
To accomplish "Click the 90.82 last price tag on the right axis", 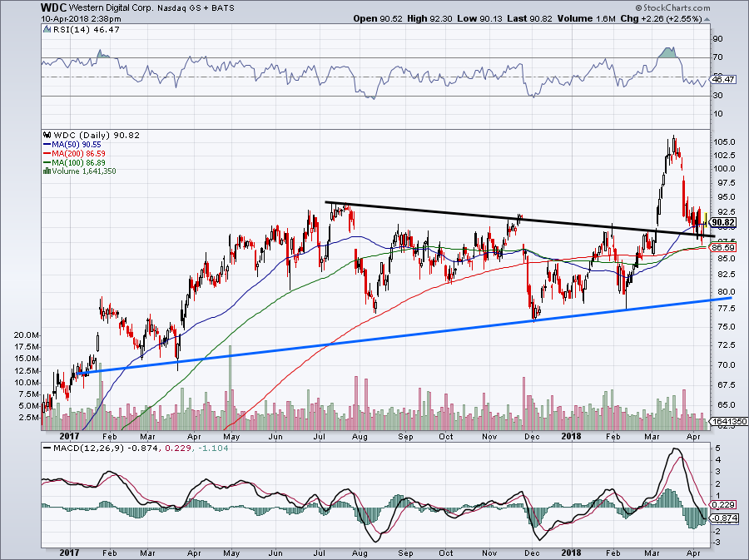I will 722,222.
